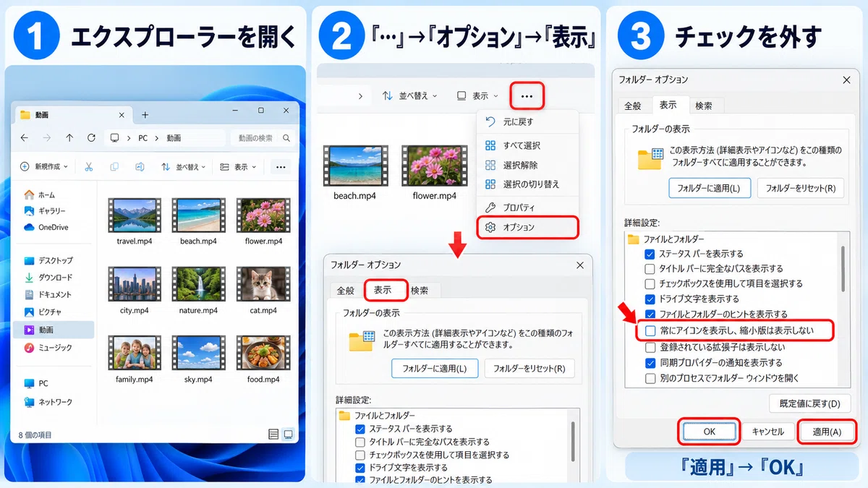This screenshot has height=488, width=868.
Task: Click the ... button beside 表示 in the middle panel
Action: tap(527, 96)
